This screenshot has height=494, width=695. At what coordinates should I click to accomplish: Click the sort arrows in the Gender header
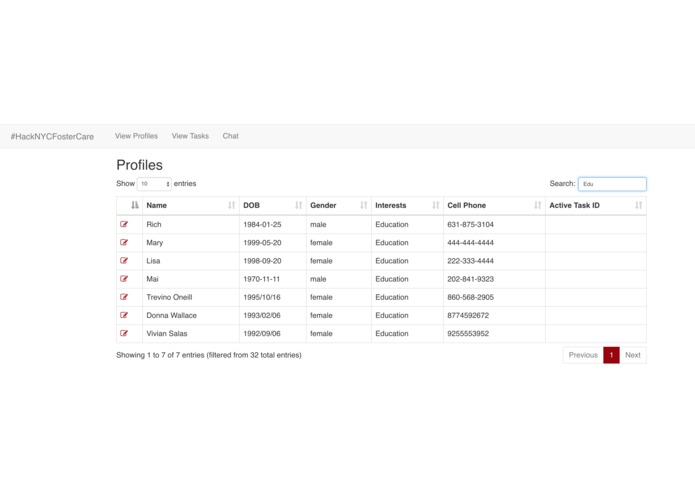(x=363, y=205)
